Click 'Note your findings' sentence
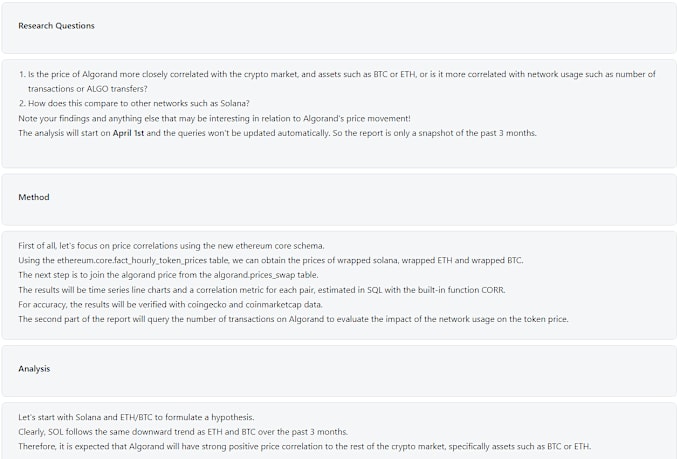This screenshot has height=459, width=680. tap(214, 118)
